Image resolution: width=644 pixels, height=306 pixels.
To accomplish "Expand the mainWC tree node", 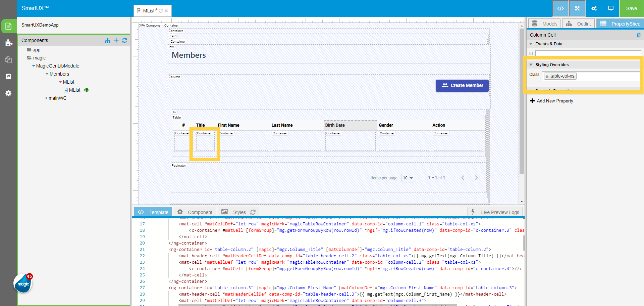I will tap(46, 98).
